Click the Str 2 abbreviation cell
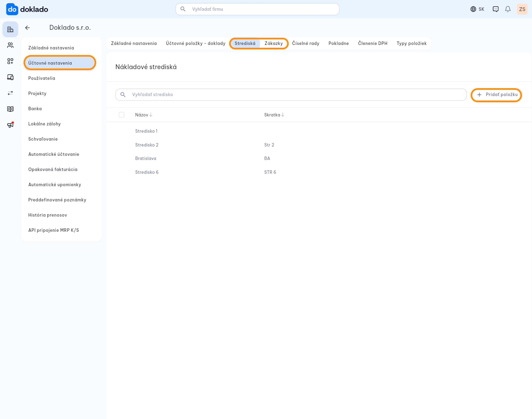 pyautogui.click(x=269, y=145)
